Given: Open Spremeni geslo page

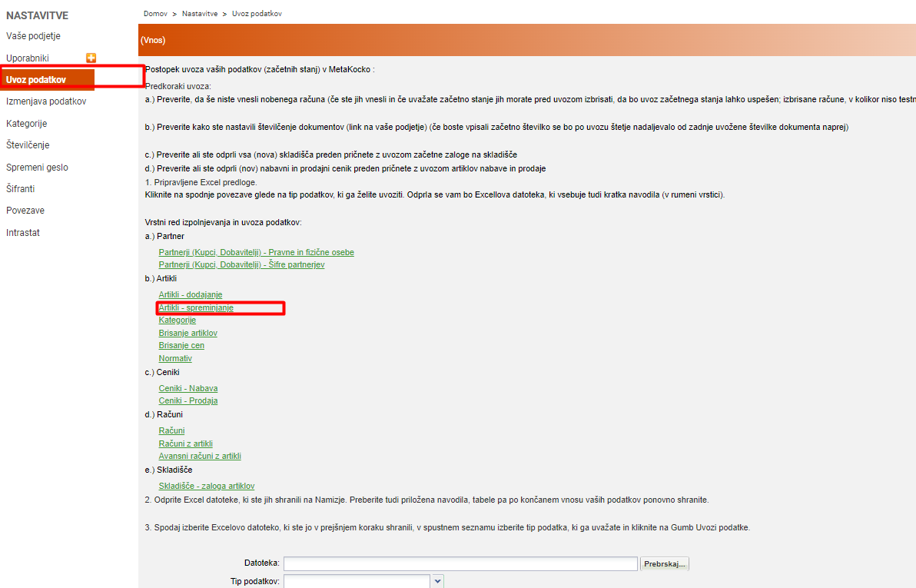Looking at the screenshot, I should coord(37,167).
